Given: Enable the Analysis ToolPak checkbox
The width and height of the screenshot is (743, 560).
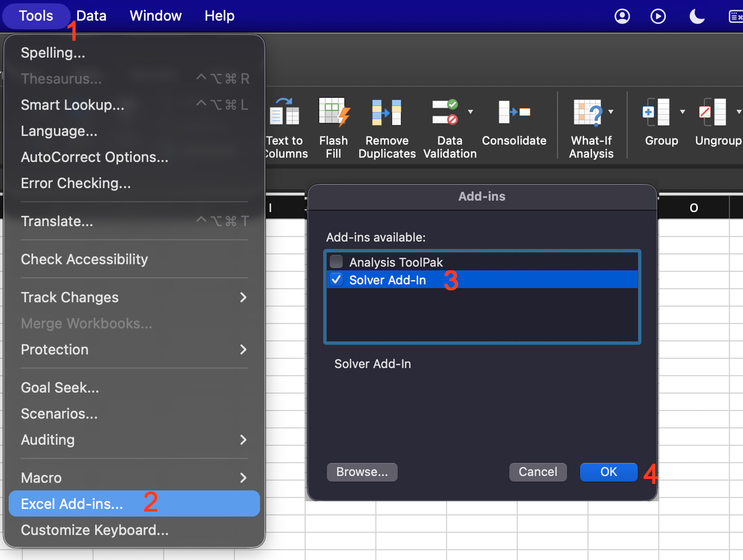Looking at the screenshot, I should [x=336, y=262].
